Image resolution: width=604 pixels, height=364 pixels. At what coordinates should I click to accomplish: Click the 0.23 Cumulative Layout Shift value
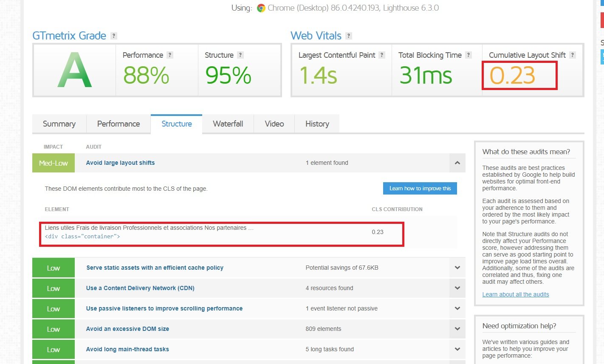tap(512, 76)
